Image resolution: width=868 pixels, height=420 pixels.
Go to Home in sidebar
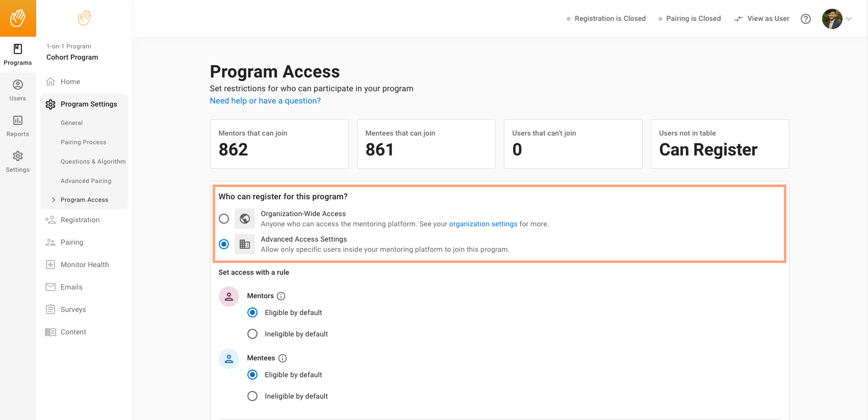[70, 82]
